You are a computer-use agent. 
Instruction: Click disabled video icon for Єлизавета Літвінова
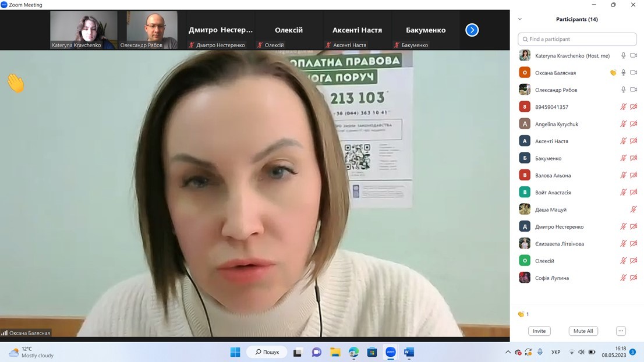coord(634,243)
